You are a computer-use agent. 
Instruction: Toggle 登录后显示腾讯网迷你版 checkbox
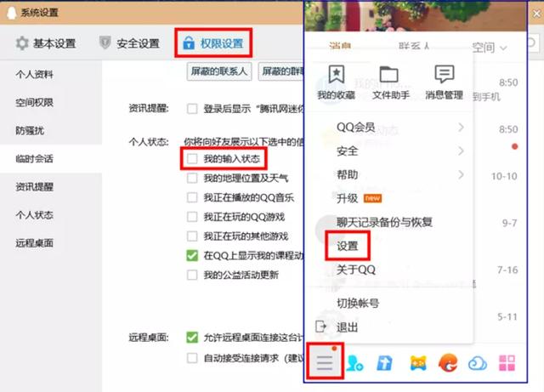click(192, 109)
